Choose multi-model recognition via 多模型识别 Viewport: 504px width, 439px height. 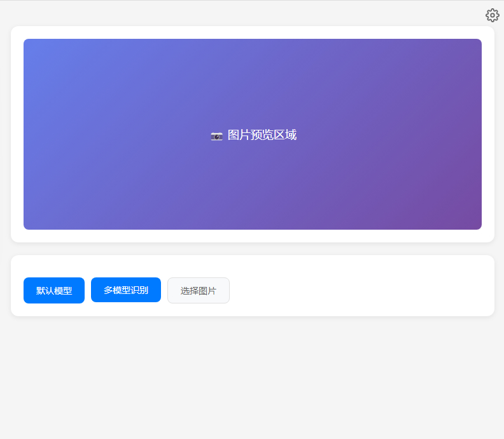(126, 290)
